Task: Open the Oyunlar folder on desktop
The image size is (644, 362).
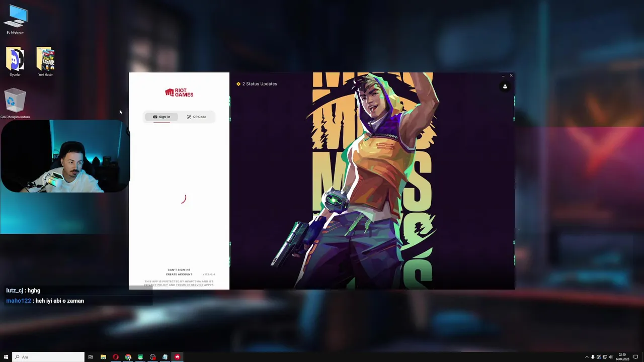Action: point(15,62)
